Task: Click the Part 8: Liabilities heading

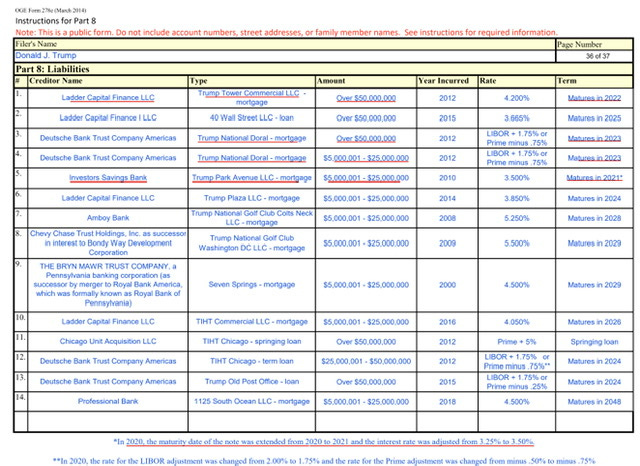Action: tap(52, 69)
